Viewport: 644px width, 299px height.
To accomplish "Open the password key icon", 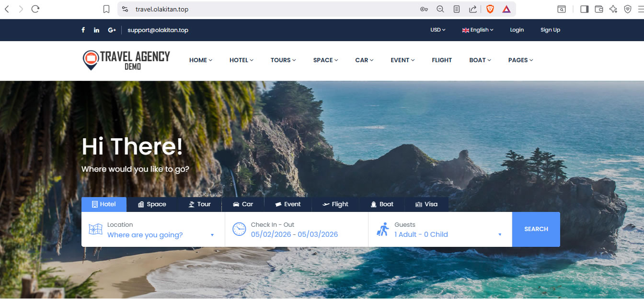I will coord(424,9).
